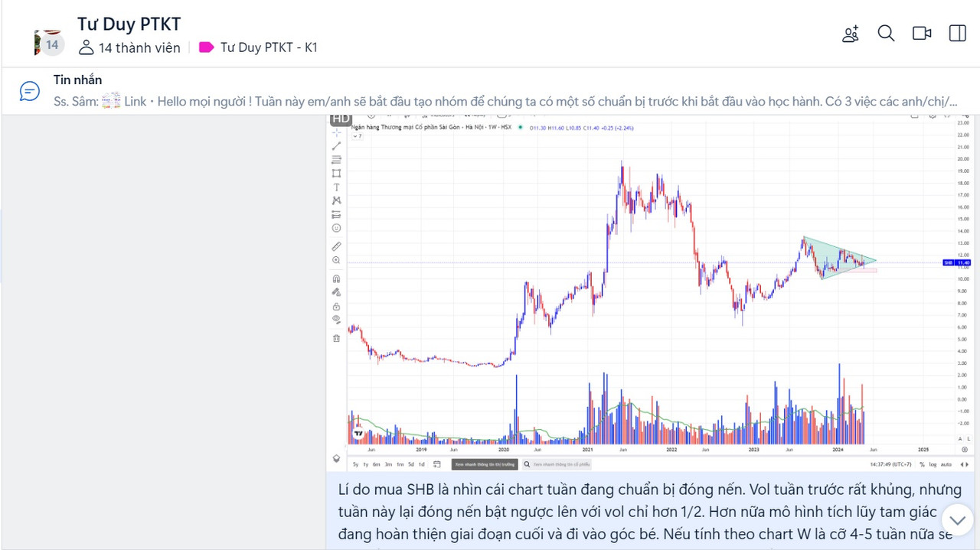Open the object tree layers icon below the toolbar
This screenshot has height=550, width=980.
click(x=336, y=459)
